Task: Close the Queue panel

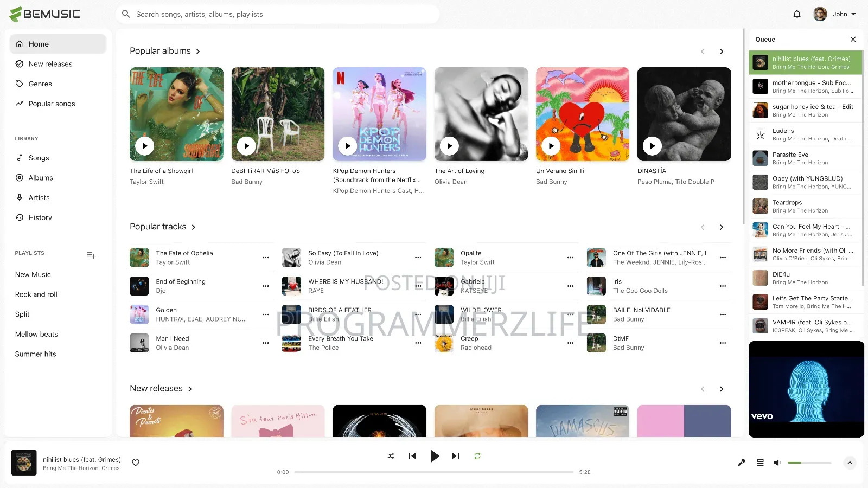Action: 853,40
